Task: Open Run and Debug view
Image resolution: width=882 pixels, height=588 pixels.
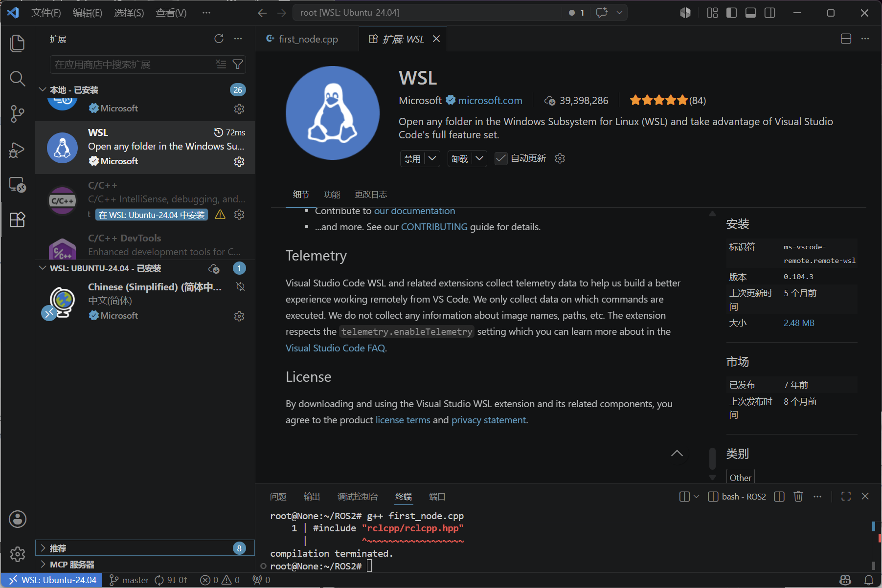Action: (17, 149)
